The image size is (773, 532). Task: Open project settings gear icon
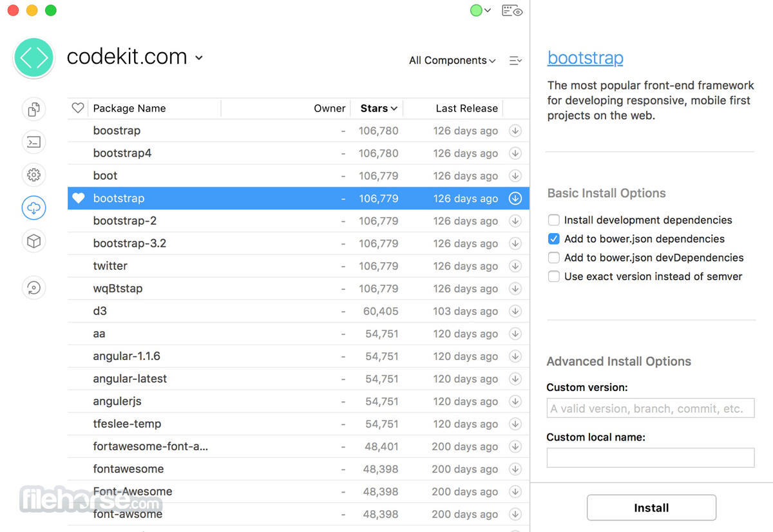[34, 175]
